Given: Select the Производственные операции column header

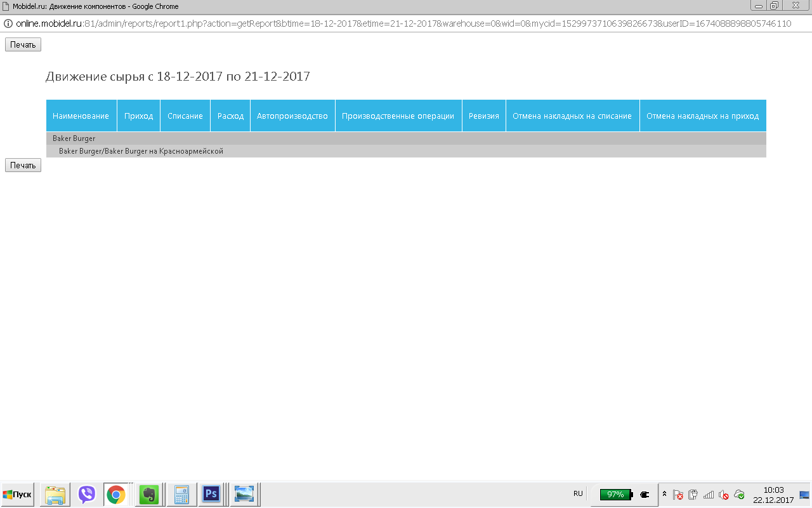Looking at the screenshot, I should pyautogui.click(x=398, y=116).
